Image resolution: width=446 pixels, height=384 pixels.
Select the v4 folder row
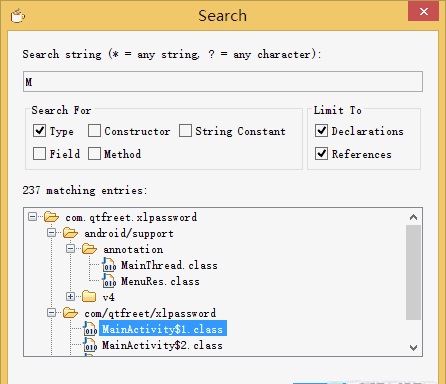coord(109,297)
